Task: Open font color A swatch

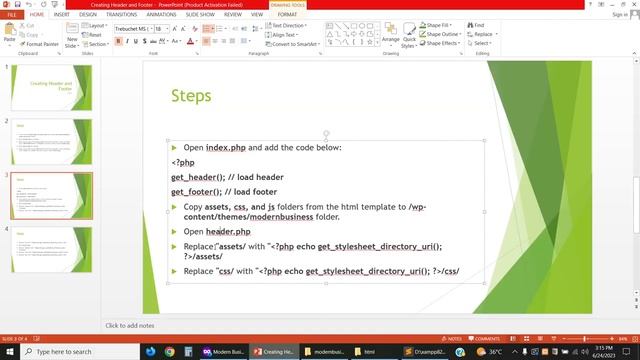Action: (x=190, y=41)
